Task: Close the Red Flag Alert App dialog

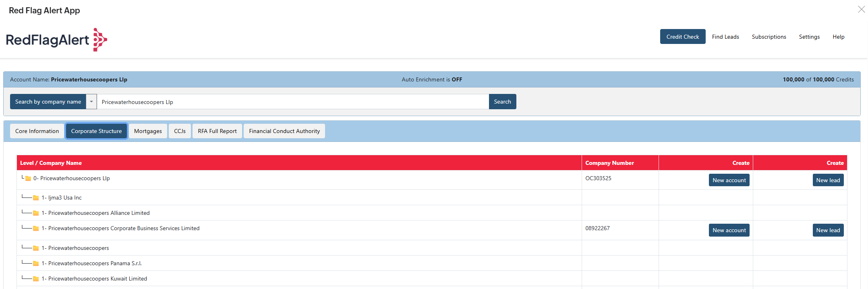Action: point(861,9)
